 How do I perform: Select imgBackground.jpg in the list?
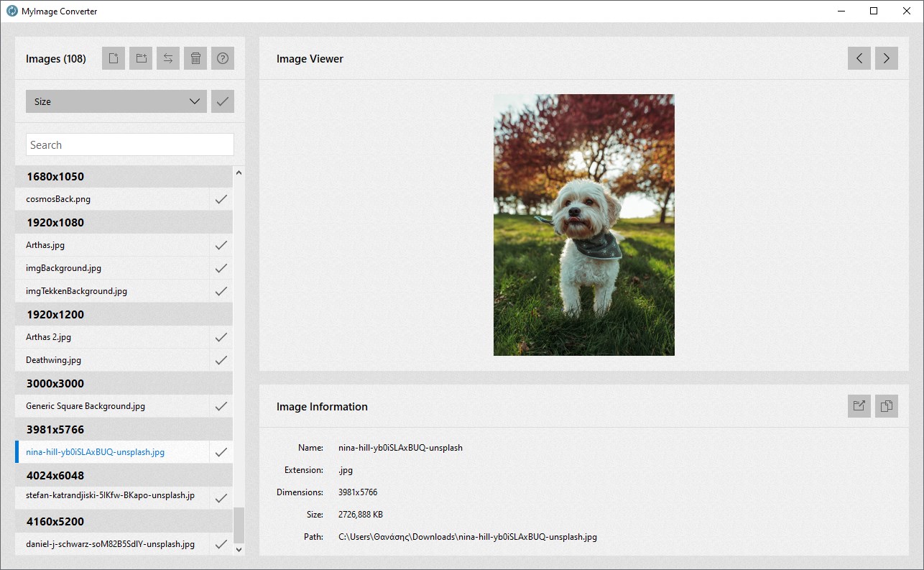point(113,268)
